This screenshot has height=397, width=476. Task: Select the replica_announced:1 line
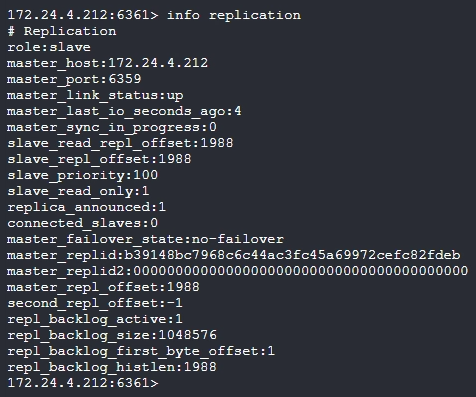pos(87,207)
